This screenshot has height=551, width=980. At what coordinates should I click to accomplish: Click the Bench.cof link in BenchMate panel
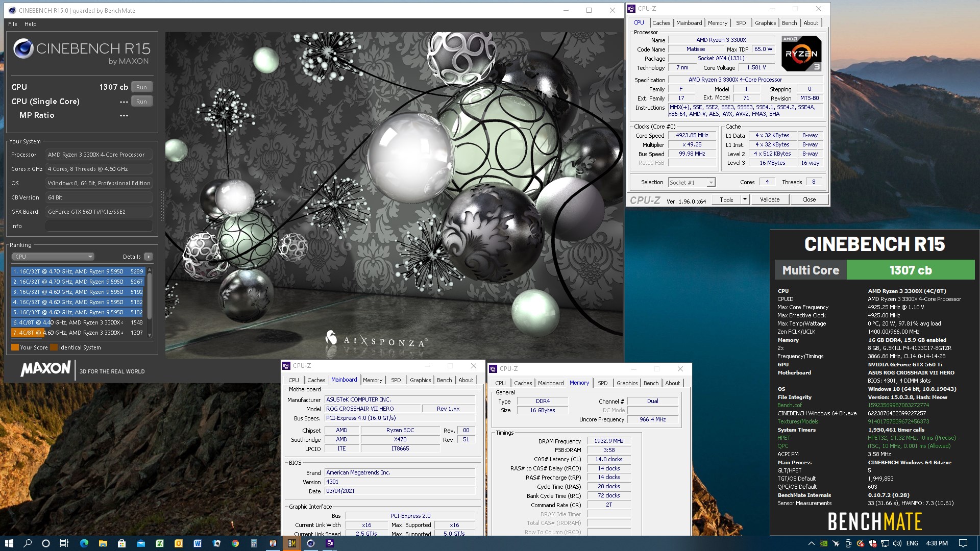[790, 405]
